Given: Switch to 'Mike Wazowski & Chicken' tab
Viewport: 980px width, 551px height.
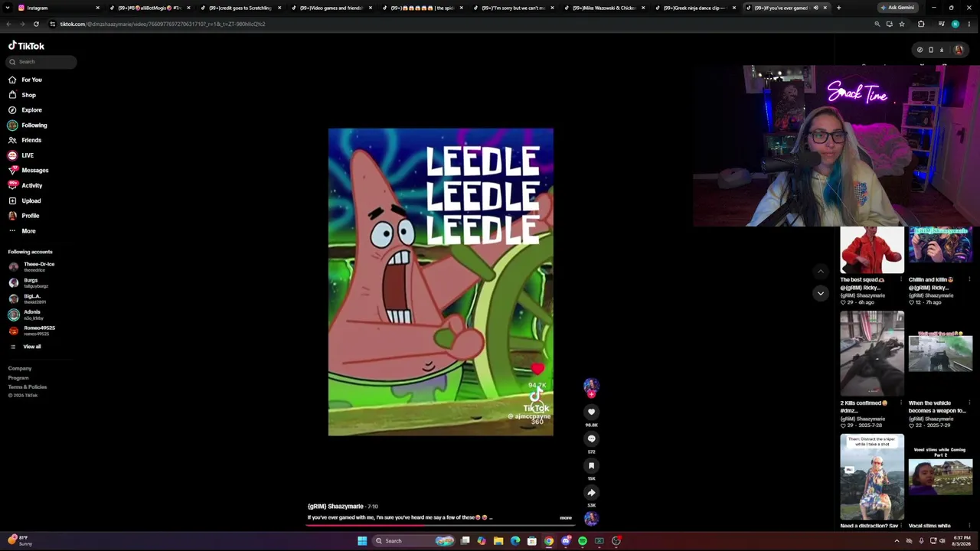Looking at the screenshot, I should pyautogui.click(x=604, y=8).
